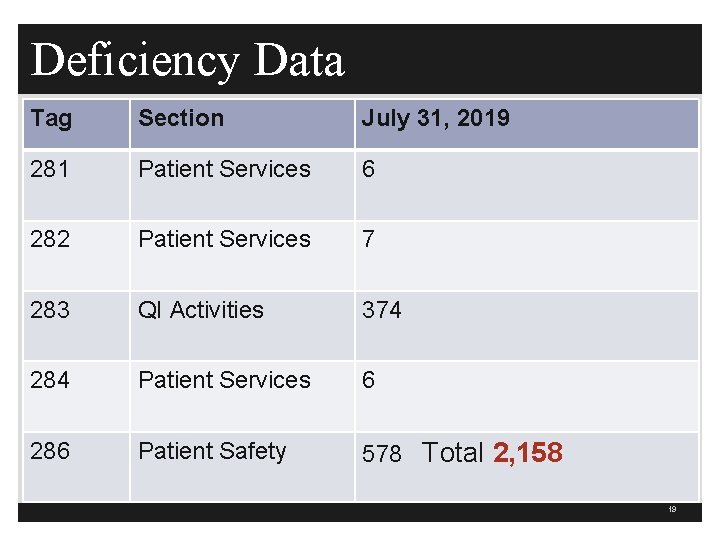This screenshot has height=540, width=720.
Task: Click Patient Services in the 281 row
Action: pos(224,169)
